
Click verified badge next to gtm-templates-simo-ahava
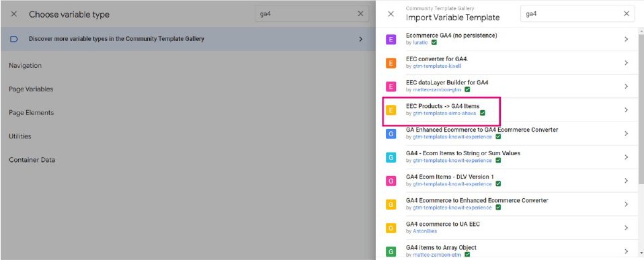[x=483, y=113]
